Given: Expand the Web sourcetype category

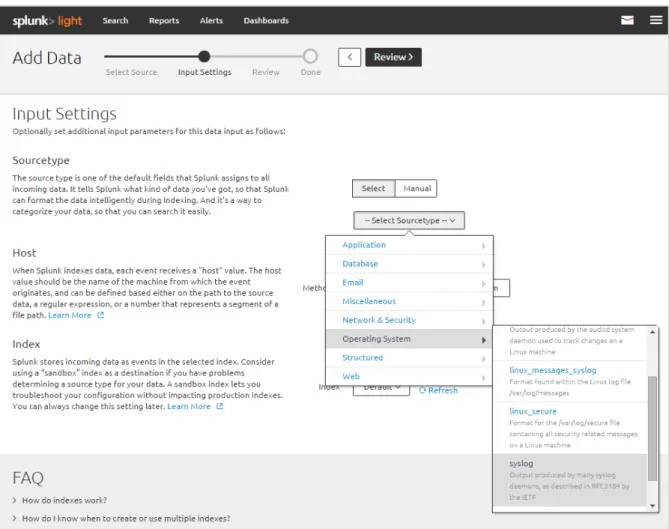Looking at the screenshot, I should 410,376.
